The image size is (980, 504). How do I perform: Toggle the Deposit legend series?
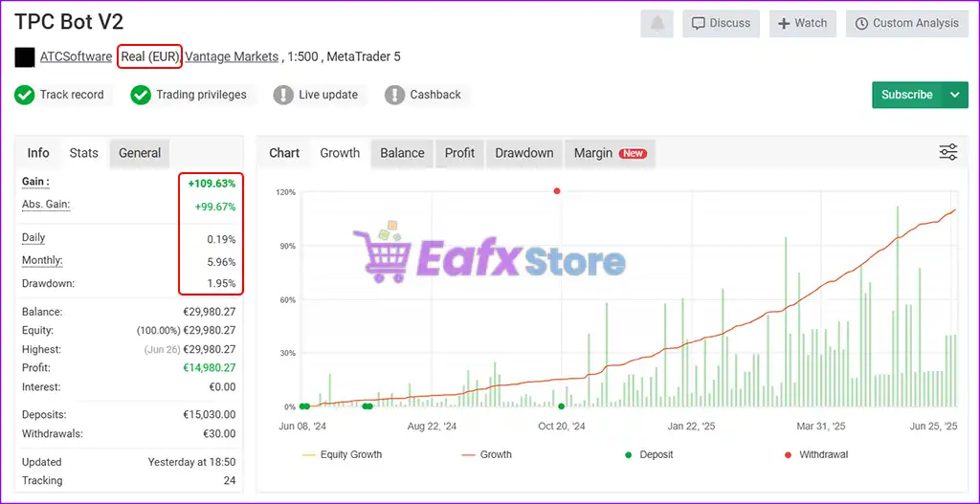pyautogui.click(x=649, y=454)
